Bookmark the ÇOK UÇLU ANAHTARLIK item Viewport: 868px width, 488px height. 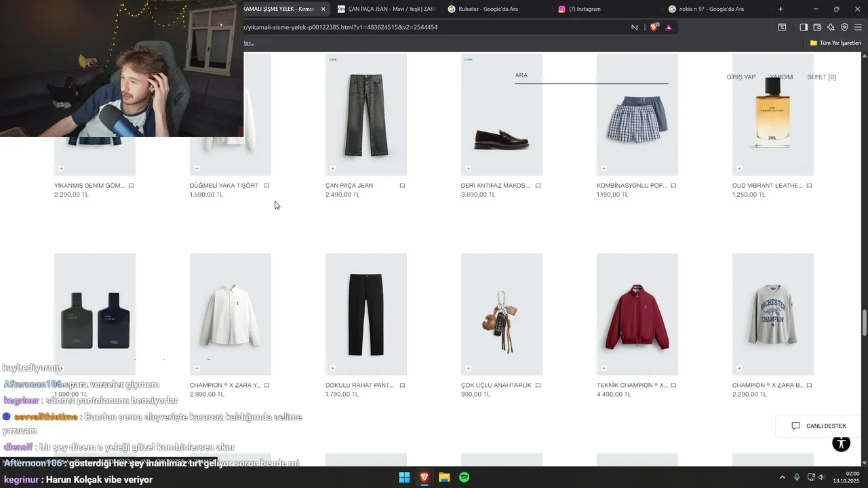[x=538, y=386]
